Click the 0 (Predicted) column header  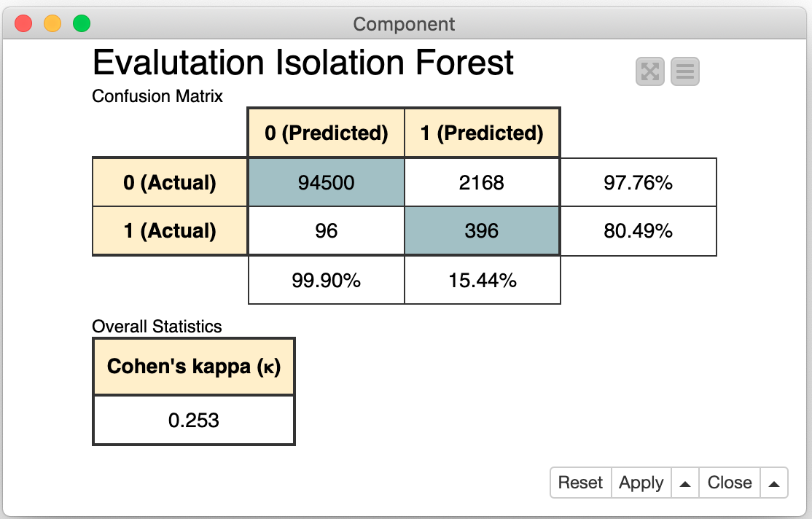click(x=326, y=133)
